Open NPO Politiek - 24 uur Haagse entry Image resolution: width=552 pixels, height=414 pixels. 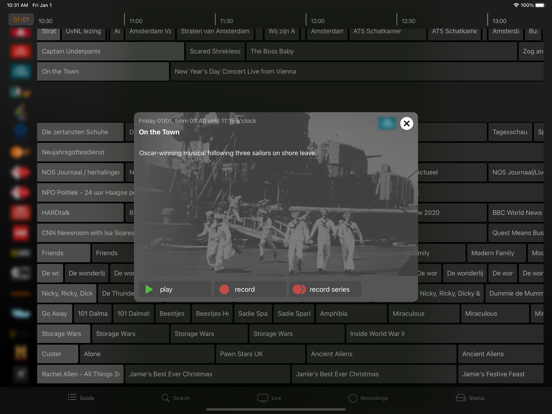pyautogui.click(x=85, y=193)
